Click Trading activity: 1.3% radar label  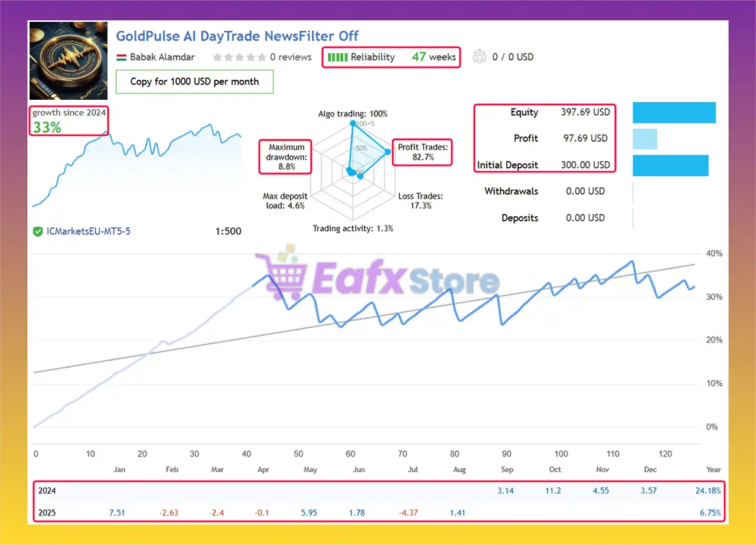click(x=353, y=229)
